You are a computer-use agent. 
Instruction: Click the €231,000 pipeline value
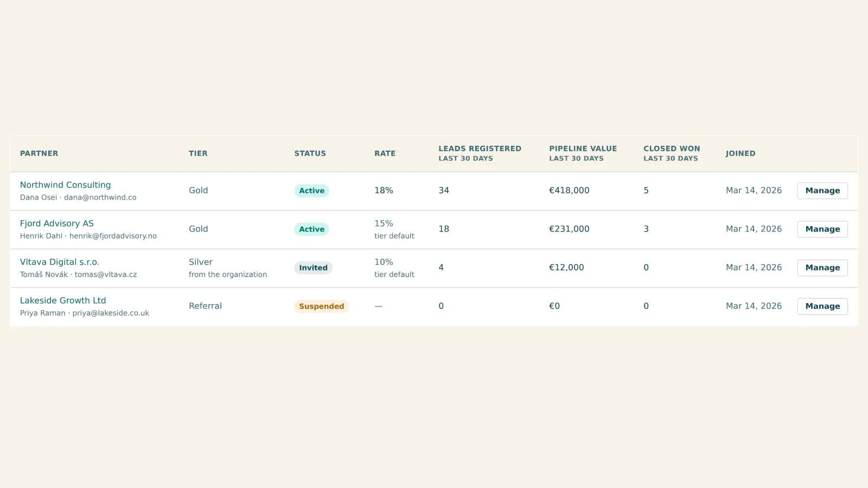[x=569, y=229]
